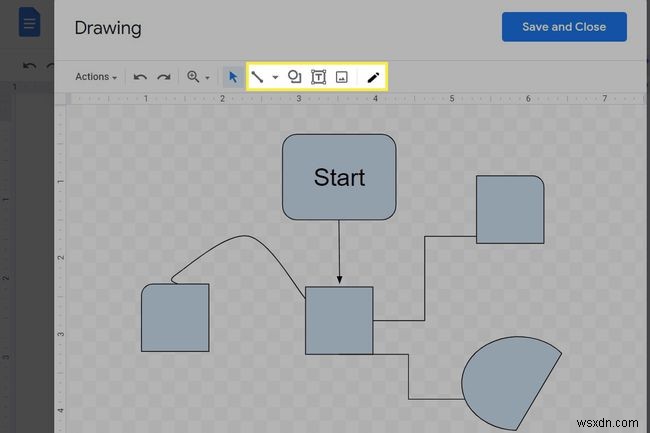
Task: Activate the Select arrow tool
Action: 233,77
